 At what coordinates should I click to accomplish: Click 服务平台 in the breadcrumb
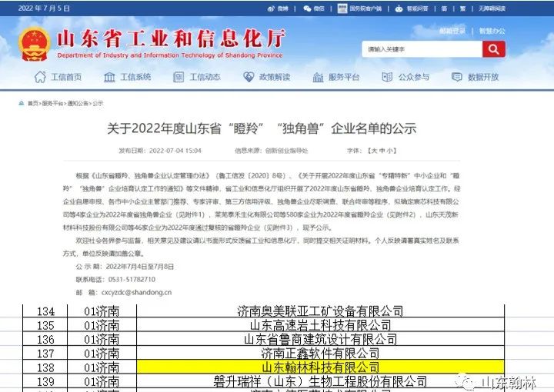point(52,104)
